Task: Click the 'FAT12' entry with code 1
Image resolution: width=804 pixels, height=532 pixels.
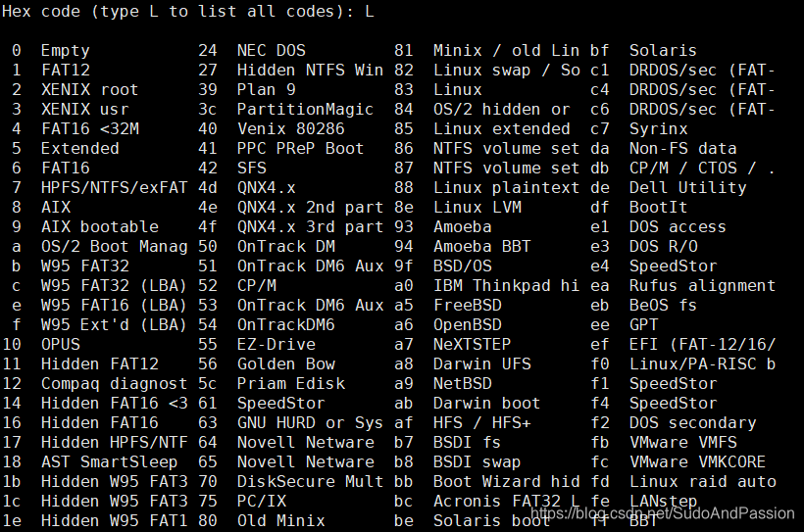Action: pyautogui.click(x=65, y=71)
